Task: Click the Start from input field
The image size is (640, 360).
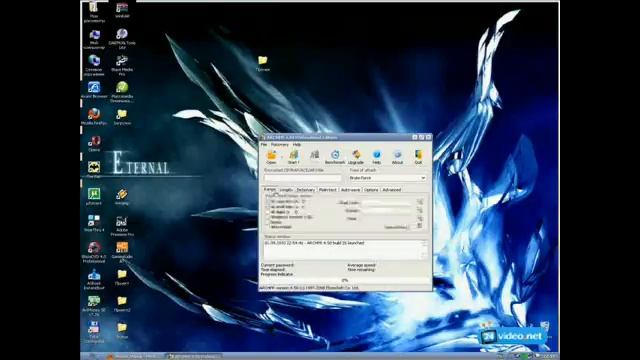Action: click(x=387, y=202)
